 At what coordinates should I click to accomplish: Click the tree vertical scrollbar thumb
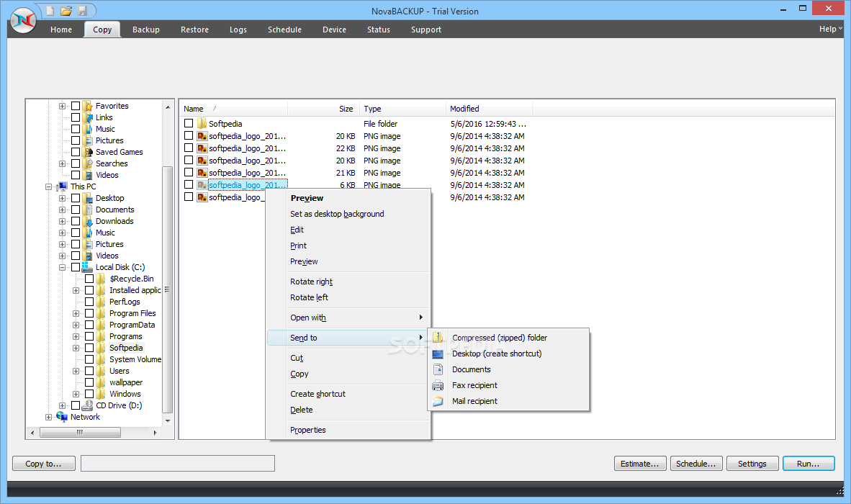[168, 290]
